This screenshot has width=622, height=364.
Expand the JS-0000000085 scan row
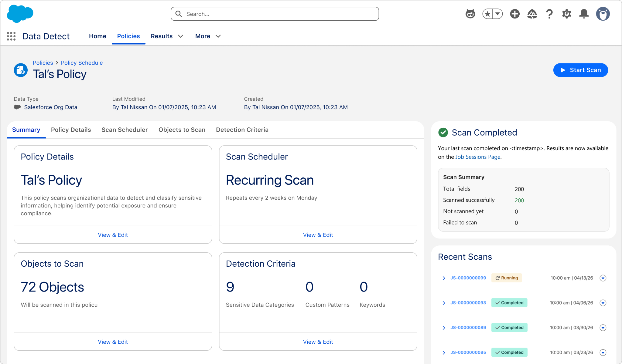(x=444, y=353)
